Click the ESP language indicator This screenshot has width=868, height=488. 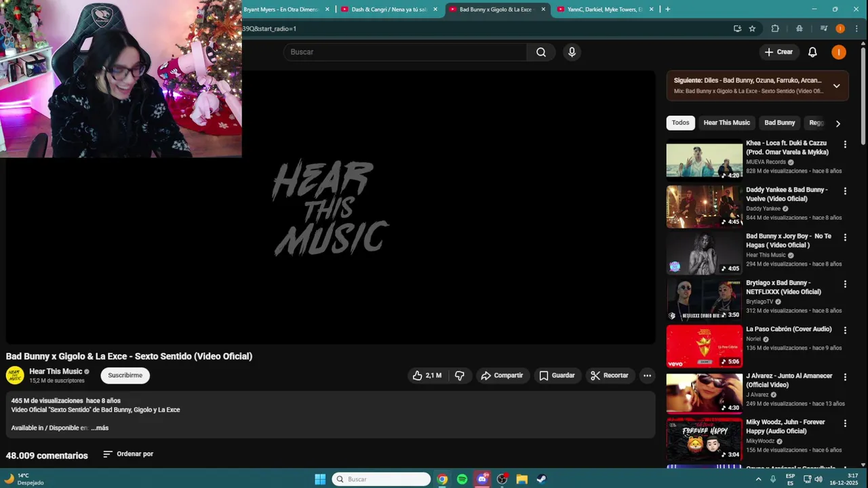tap(790, 479)
